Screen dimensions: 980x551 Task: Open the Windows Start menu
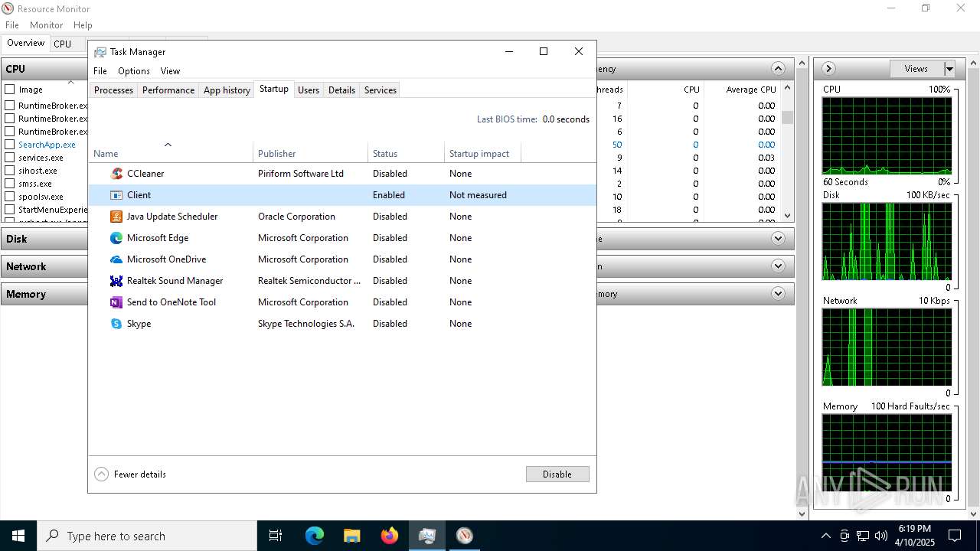point(18,536)
